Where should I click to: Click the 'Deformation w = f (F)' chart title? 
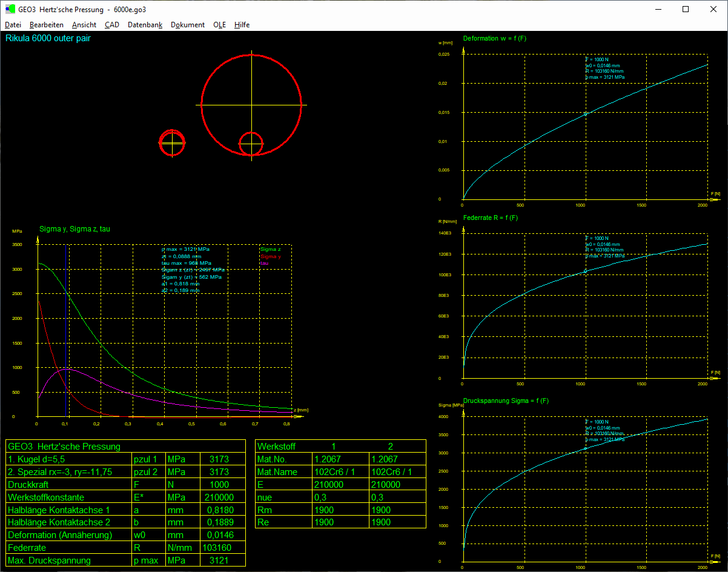[x=494, y=39]
